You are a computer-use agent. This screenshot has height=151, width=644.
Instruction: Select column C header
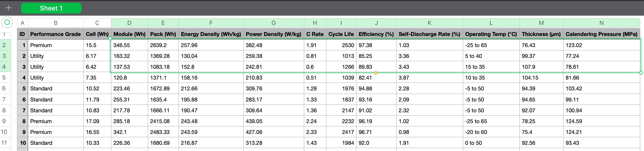click(x=97, y=23)
